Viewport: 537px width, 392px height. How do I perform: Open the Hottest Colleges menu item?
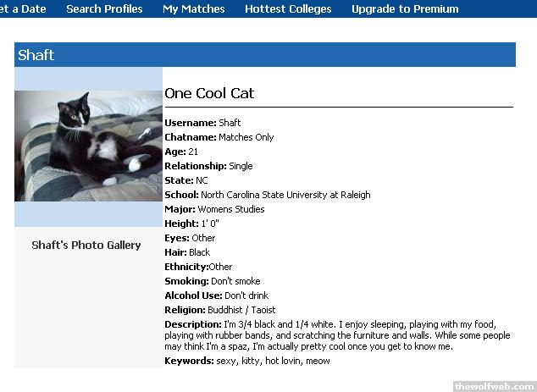pos(288,9)
